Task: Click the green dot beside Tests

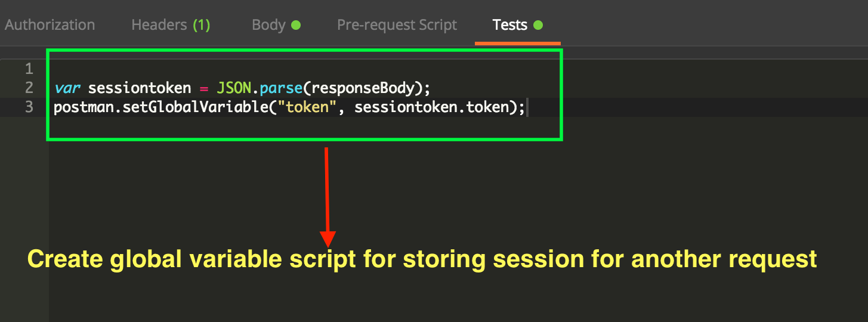Action: [x=538, y=25]
